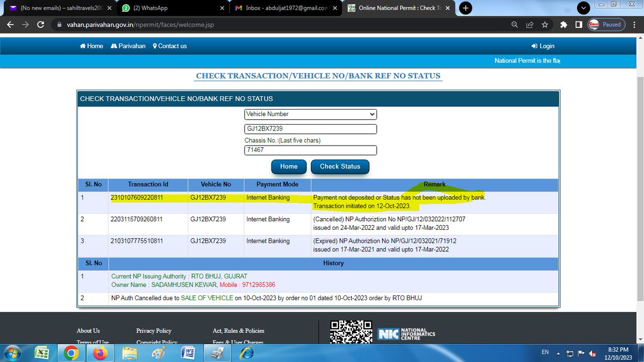Click the chassis number field containing 71467
The image size is (644, 362).
[310, 150]
